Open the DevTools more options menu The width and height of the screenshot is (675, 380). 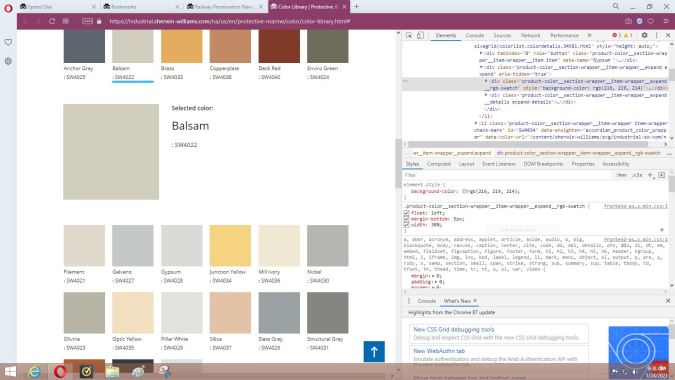point(656,35)
